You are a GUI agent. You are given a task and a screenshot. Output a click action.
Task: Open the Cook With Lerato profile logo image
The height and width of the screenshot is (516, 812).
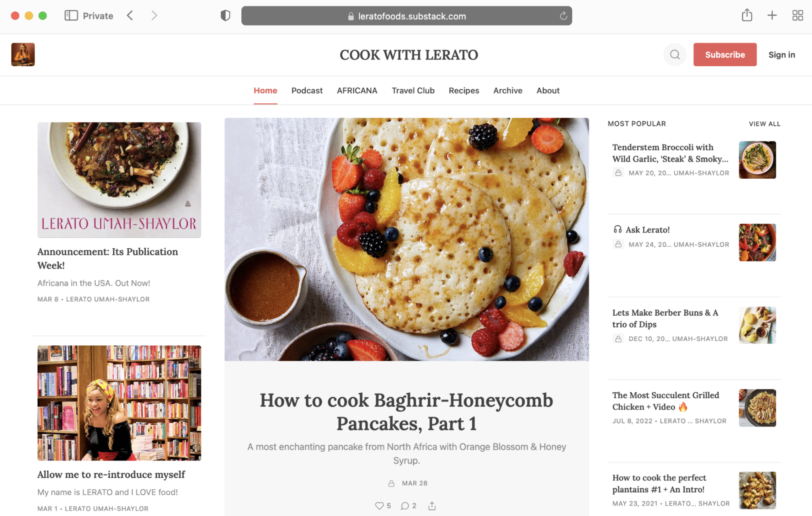click(x=23, y=54)
